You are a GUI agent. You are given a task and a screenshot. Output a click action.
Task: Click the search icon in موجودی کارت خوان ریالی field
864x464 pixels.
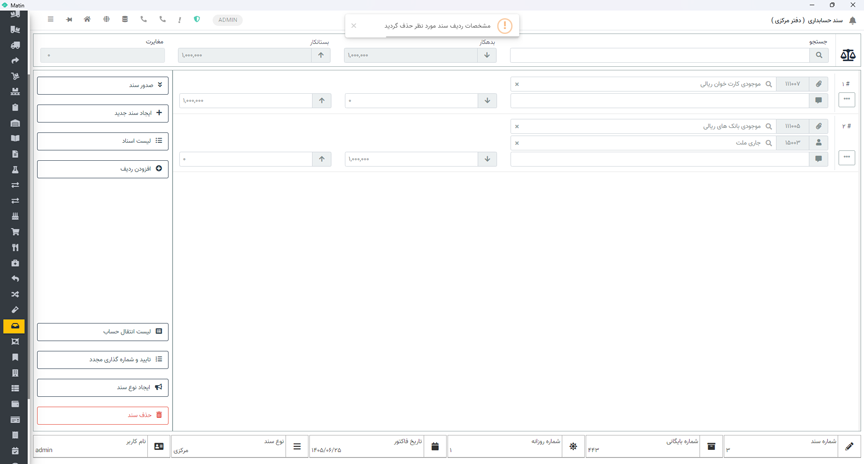[x=769, y=84]
